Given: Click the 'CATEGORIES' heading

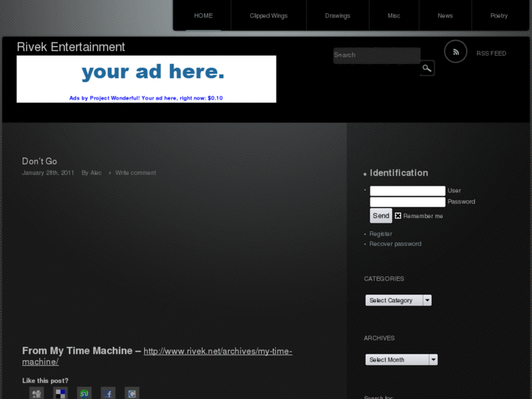Looking at the screenshot, I should click(x=384, y=279).
